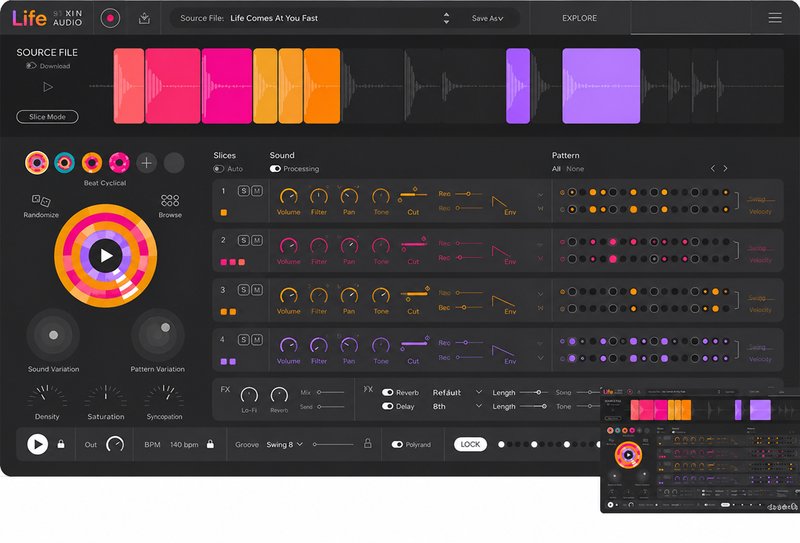
Task: Open the Groove Swing 8 dropdown
Action: click(x=284, y=445)
